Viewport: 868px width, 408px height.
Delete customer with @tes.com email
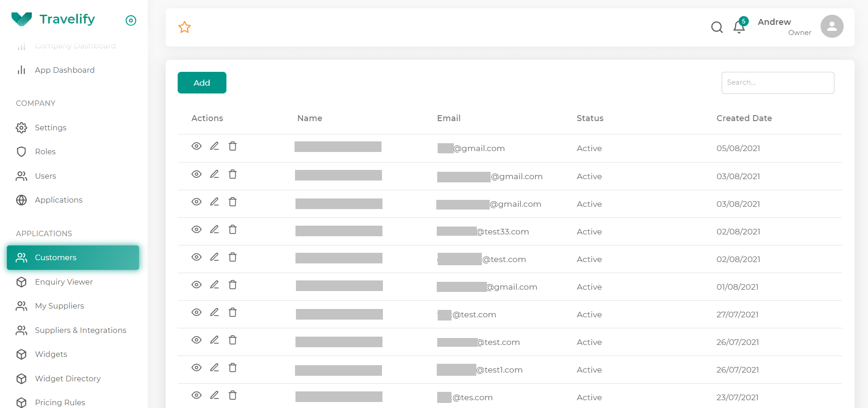(x=233, y=395)
